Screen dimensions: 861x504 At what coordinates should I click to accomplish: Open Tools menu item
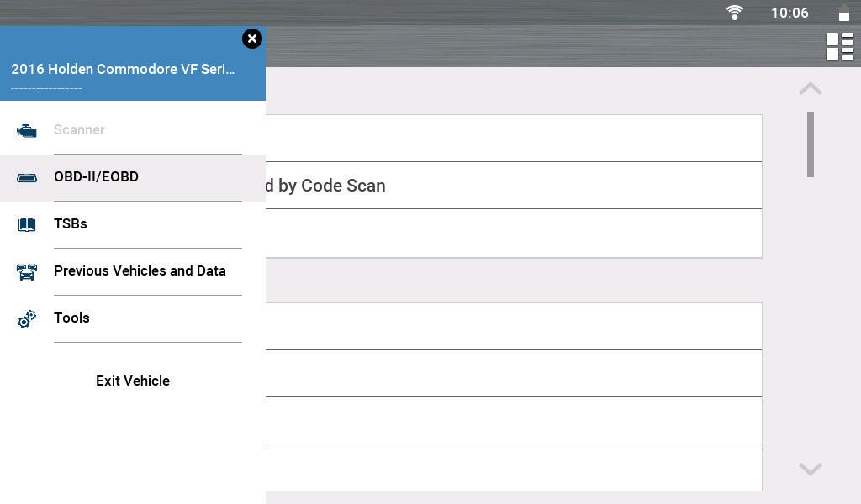[x=133, y=318]
